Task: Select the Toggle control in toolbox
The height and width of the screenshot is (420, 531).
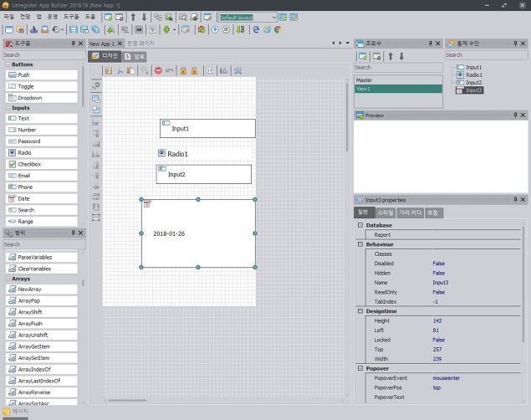Action: [x=42, y=86]
